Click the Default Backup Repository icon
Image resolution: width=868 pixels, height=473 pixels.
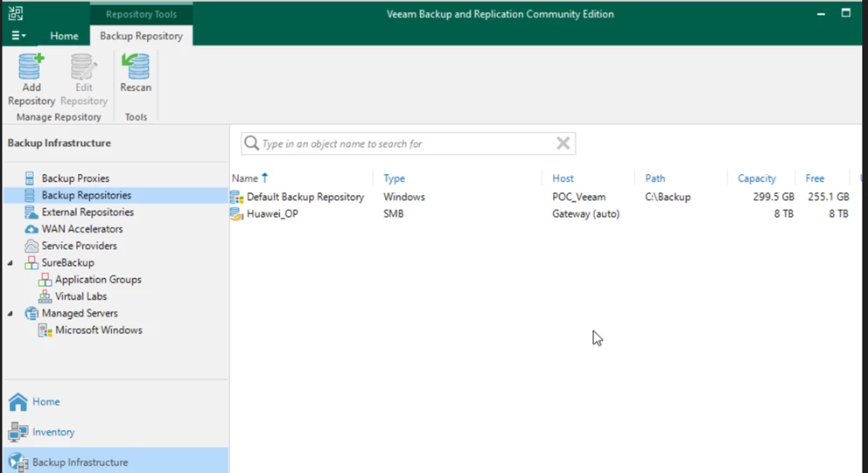(x=236, y=197)
